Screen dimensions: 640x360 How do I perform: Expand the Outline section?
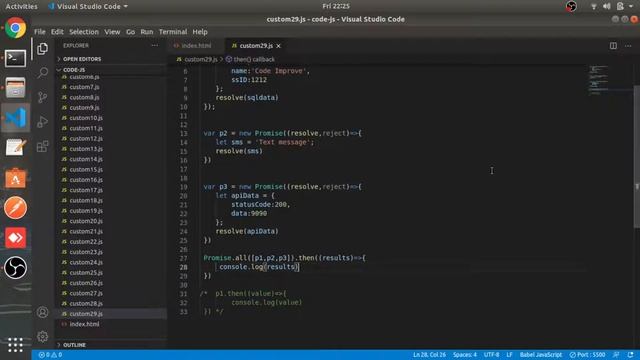[x=74, y=345]
